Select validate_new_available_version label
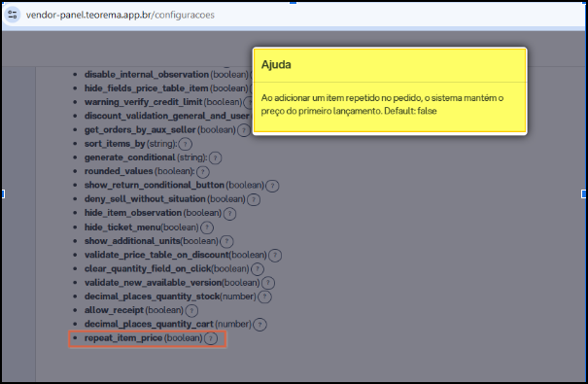 click(153, 282)
